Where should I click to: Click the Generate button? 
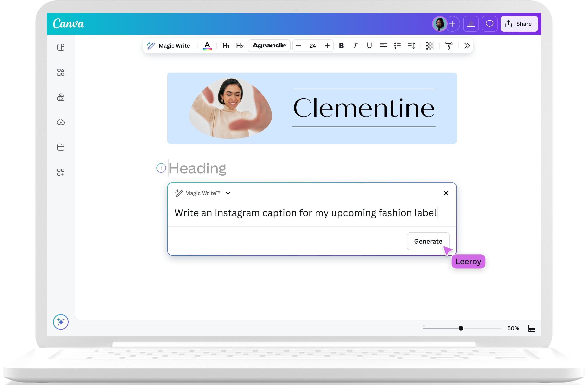[428, 241]
